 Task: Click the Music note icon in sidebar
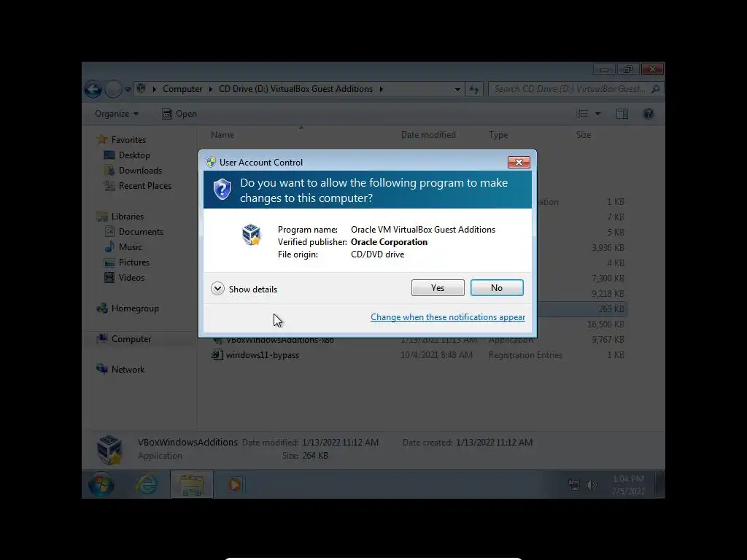(x=109, y=246)
